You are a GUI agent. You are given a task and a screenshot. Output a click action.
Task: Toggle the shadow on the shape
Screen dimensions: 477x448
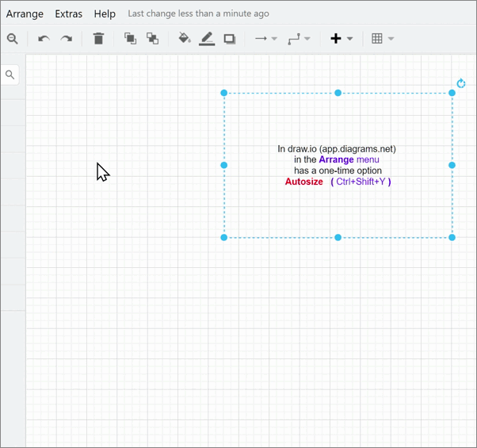tap(230, 39)
